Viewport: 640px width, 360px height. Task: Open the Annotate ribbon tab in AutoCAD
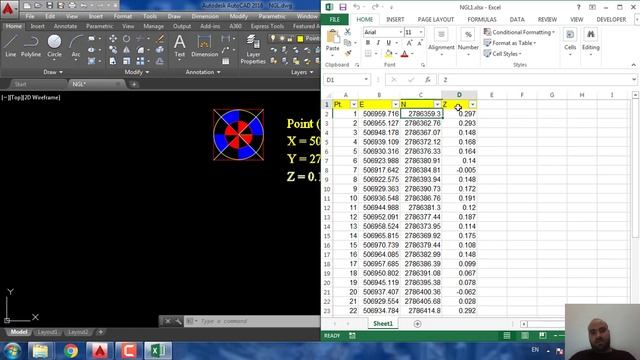click(x=65, y=26)
